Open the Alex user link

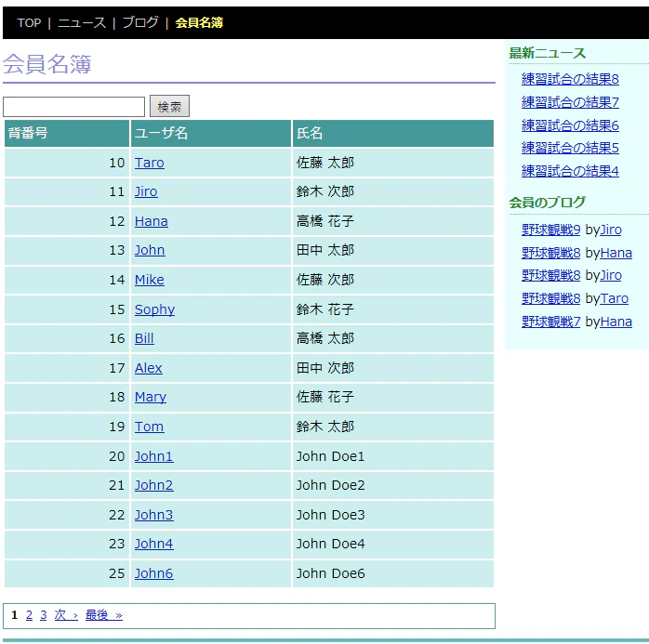[x=148, y=368]
